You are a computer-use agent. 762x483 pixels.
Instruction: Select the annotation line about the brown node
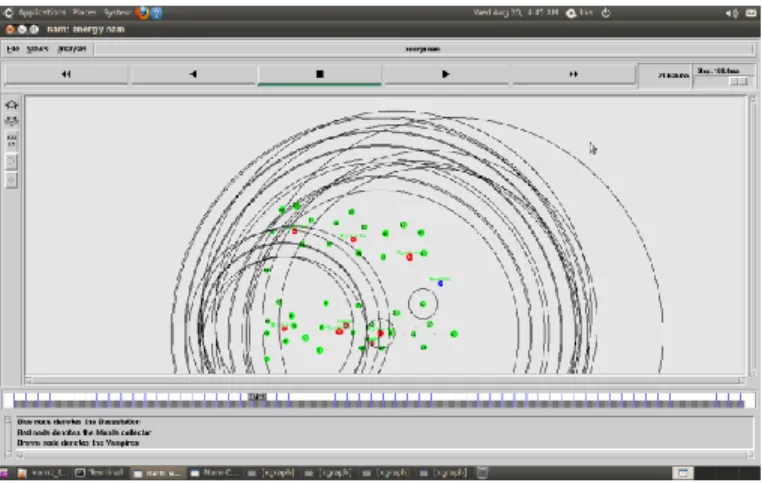(78, 443)
